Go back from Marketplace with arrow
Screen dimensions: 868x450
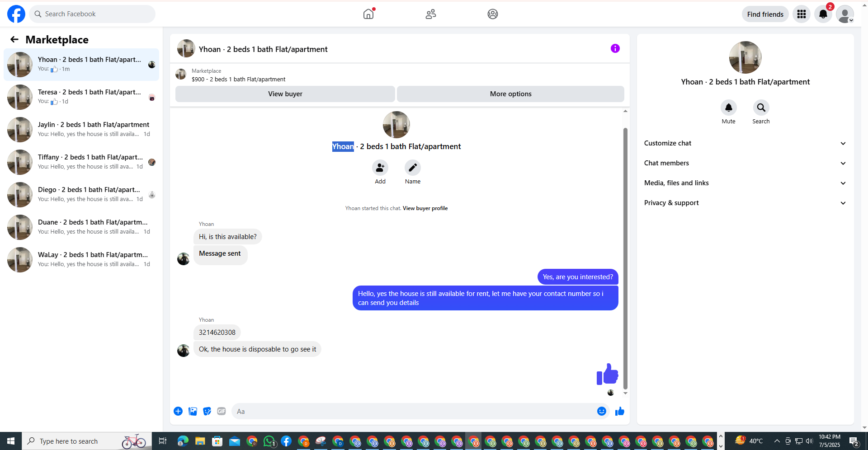(x=14, y=40)
